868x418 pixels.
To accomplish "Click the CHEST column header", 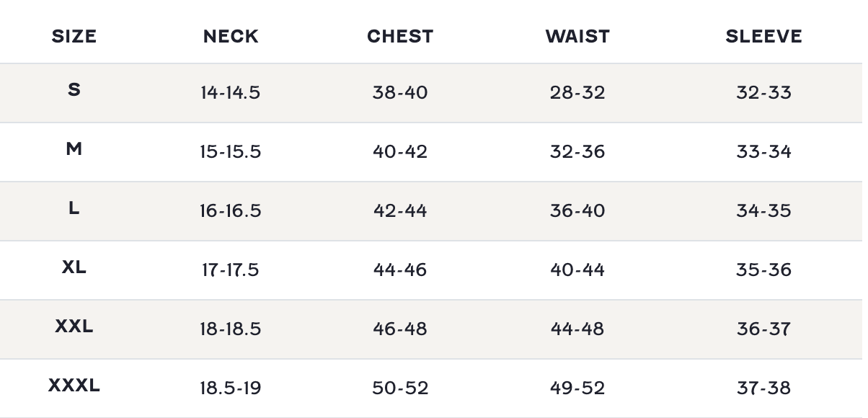I will pos(400,36).
